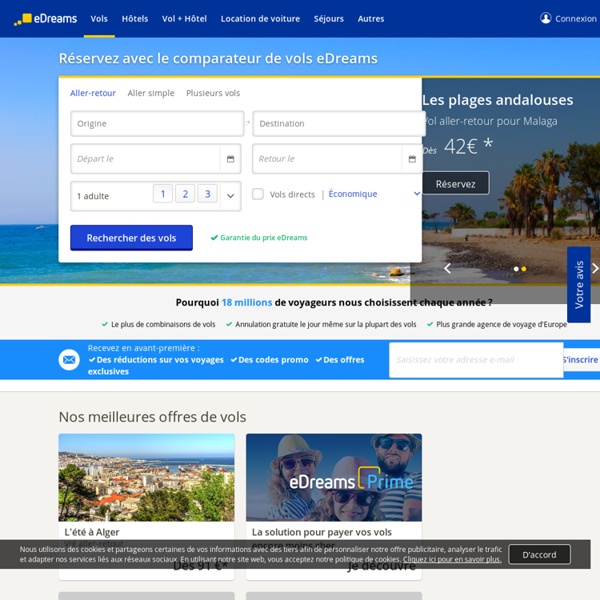Click the L'été à Alger title

92,532
